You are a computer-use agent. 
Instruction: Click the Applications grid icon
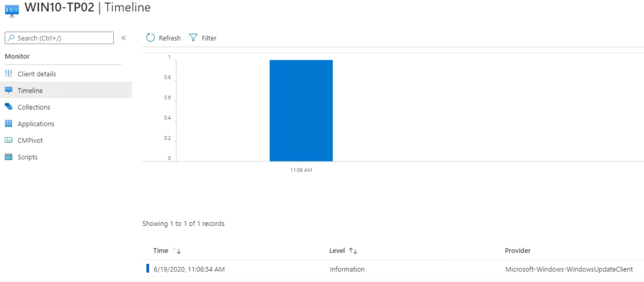(x=9, y=123)
